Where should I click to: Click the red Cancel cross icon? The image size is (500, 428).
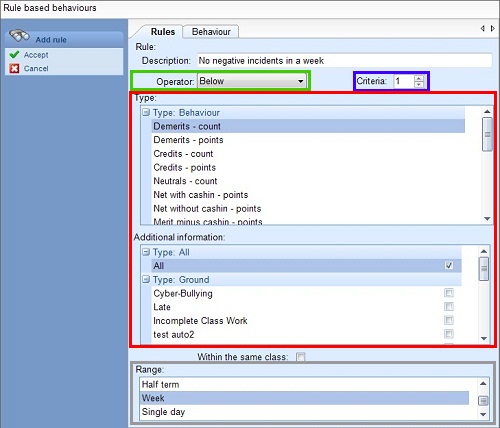tap(14, 68)
